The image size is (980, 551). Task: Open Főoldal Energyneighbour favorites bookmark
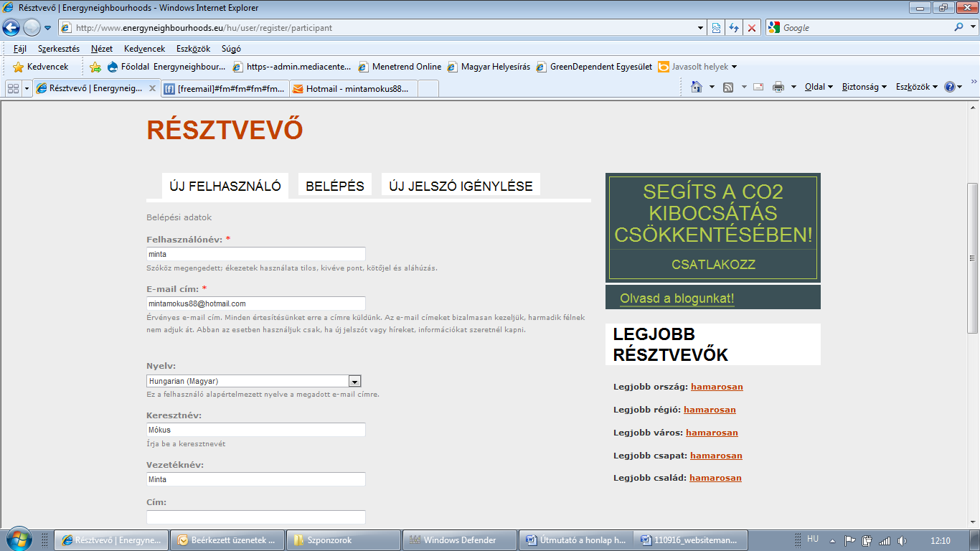point(166,67)
